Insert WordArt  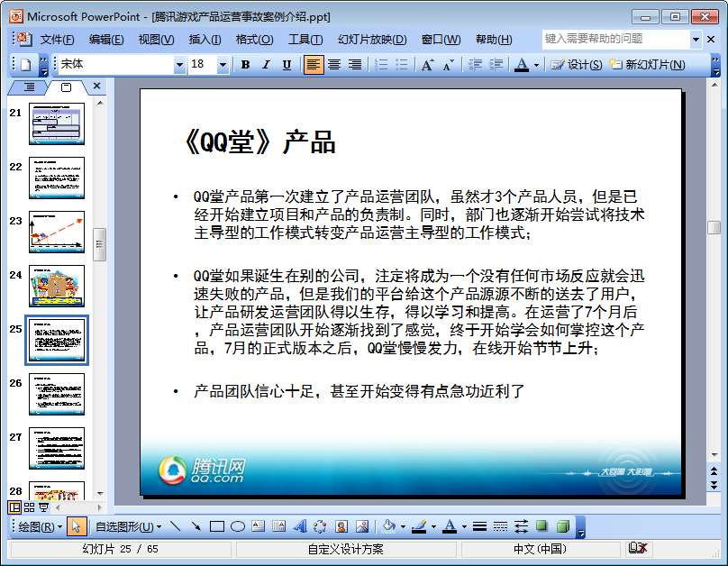(x=300, y=526)
